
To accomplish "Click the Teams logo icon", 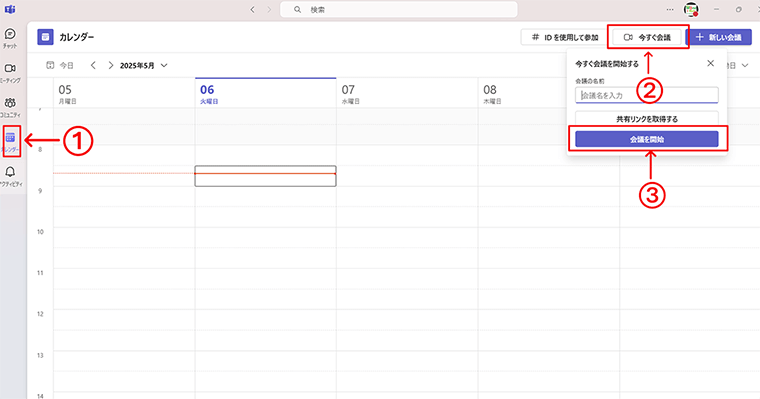I will coord(10,9).
